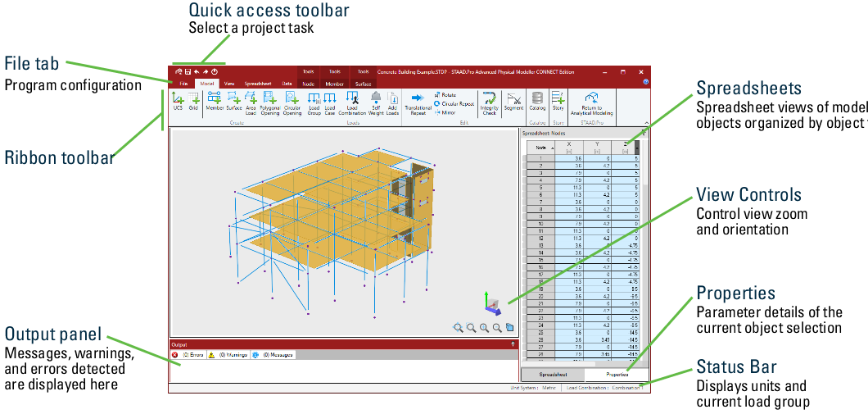The image size is (868, 414).
Task: Toggle the Errors filter in Output panel
Action: coord(188,354)
